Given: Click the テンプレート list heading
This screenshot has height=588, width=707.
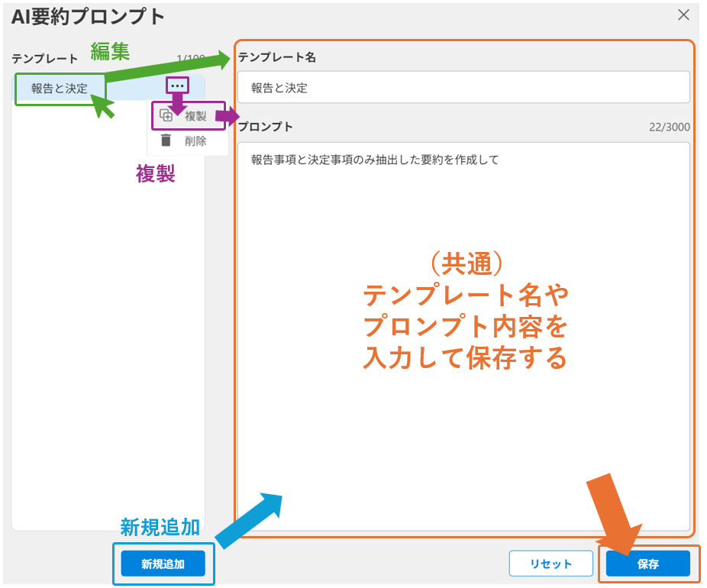Looking at the screenshot, I should point(44,59).
